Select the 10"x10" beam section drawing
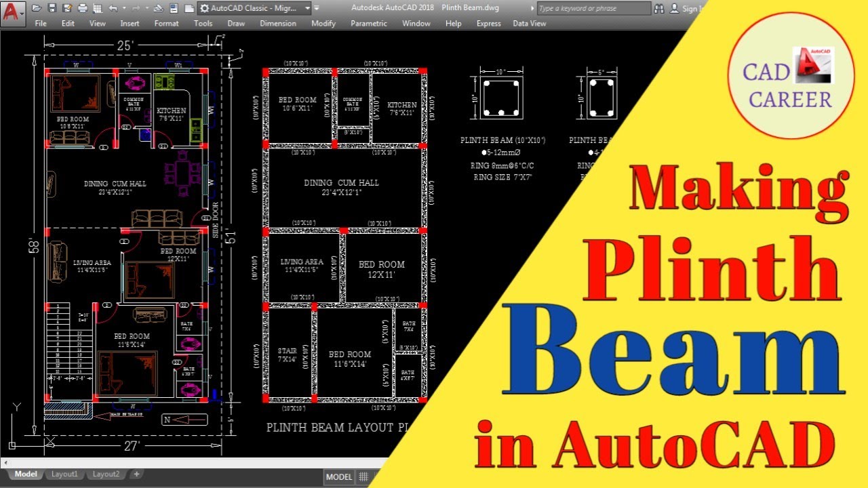 (x=501, y=98)
